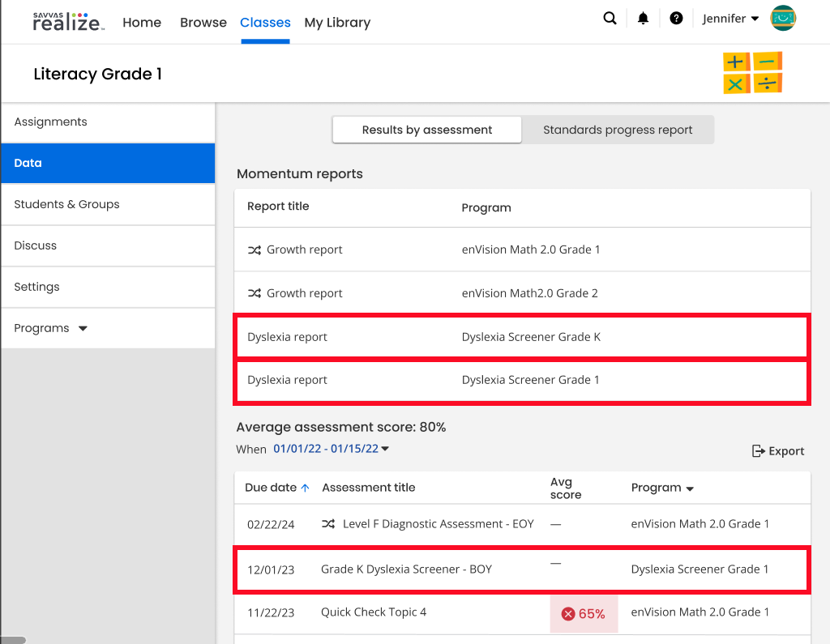Viewport: 830px width, 644px height.
Task: Click the Savvas Realize logo
Action: click(68, 22)
